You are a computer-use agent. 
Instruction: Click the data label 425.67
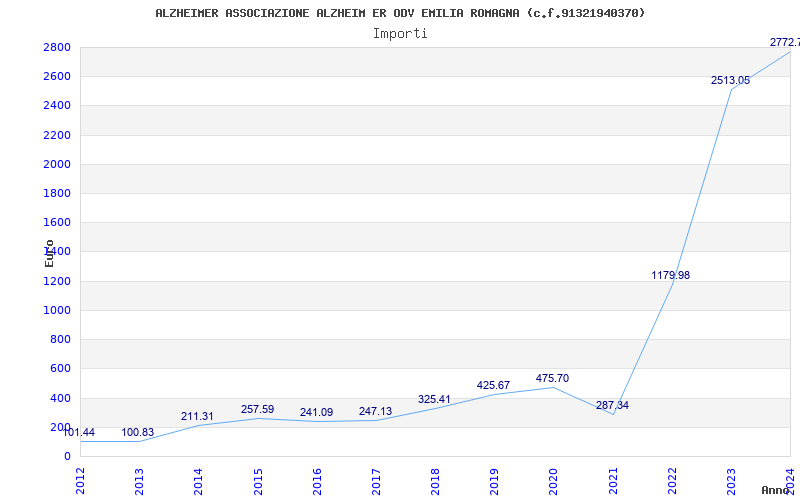(x=493, y=386)
